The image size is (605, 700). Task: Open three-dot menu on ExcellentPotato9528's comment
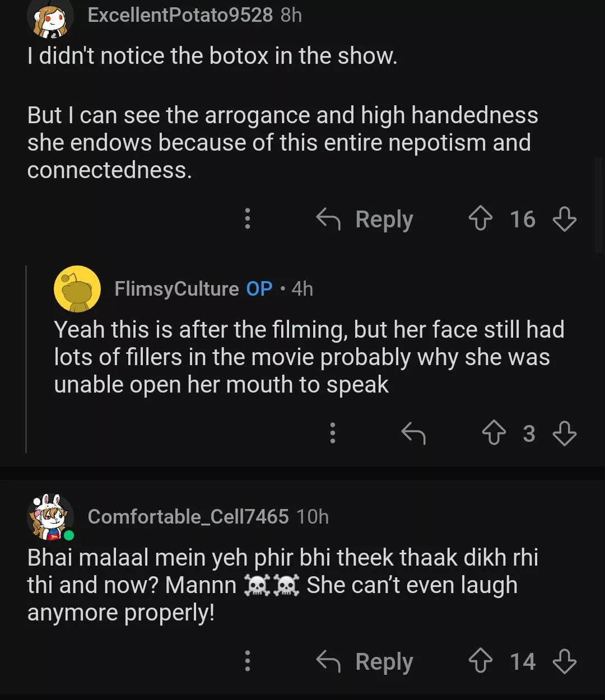pos(247,218)
